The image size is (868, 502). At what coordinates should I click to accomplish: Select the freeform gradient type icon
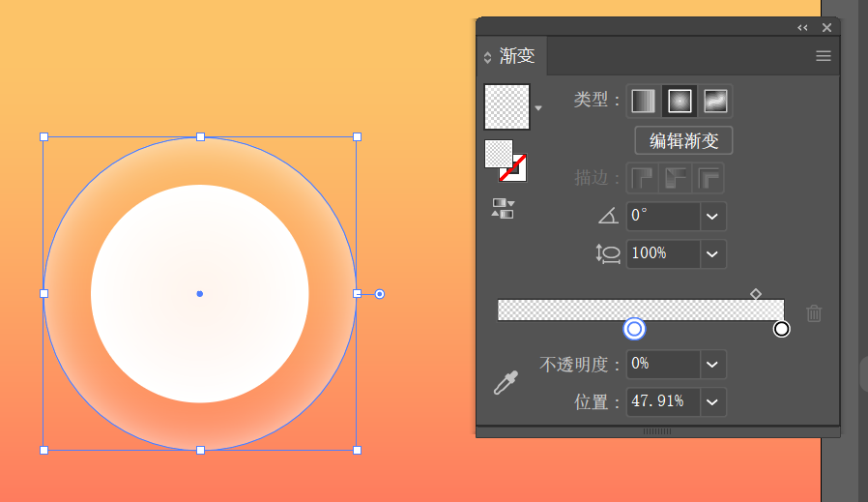click(x=715, y=101)
